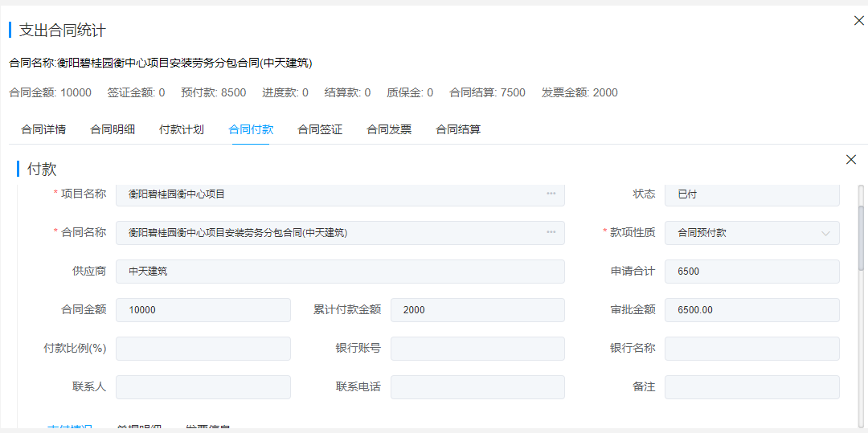Go to the 合同签证 tab
Viewport: 868px width, 433px height.
pyautogui.click(x=320, y=130)
